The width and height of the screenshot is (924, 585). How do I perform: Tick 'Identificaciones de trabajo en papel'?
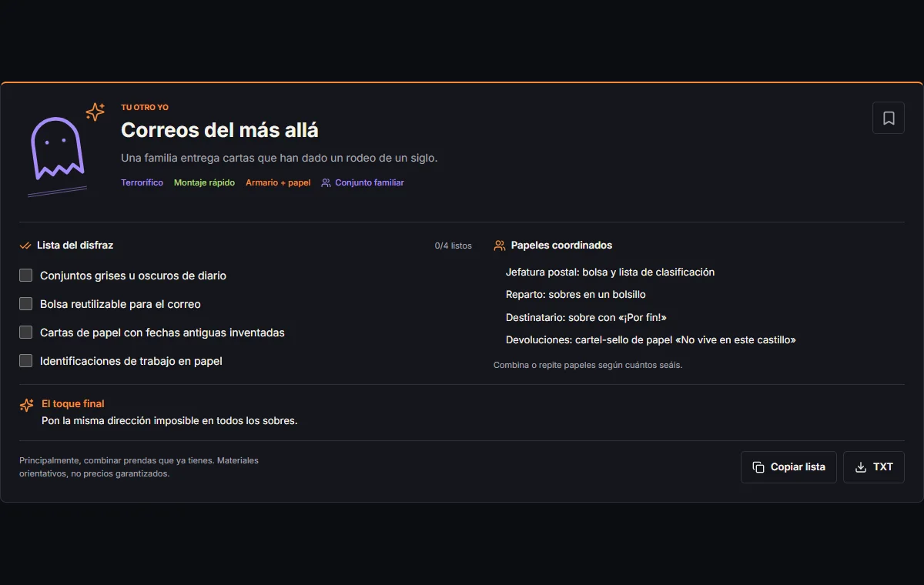coord(26,361)
